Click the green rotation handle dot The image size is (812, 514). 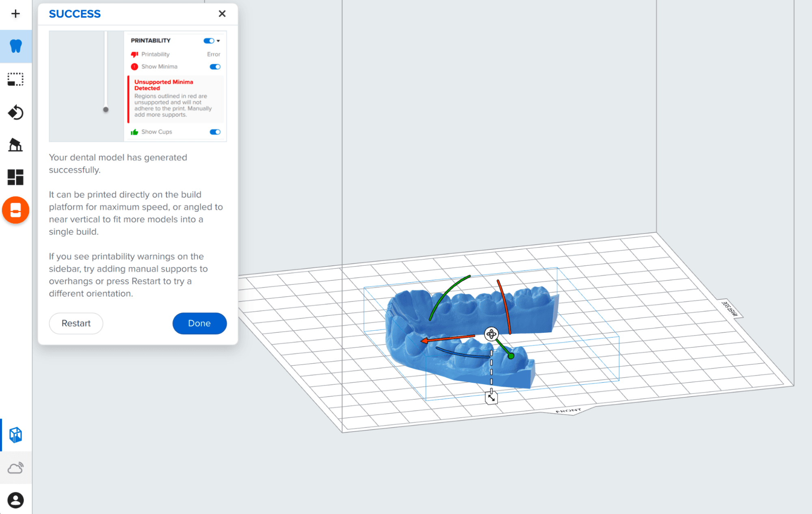[511, 356]
